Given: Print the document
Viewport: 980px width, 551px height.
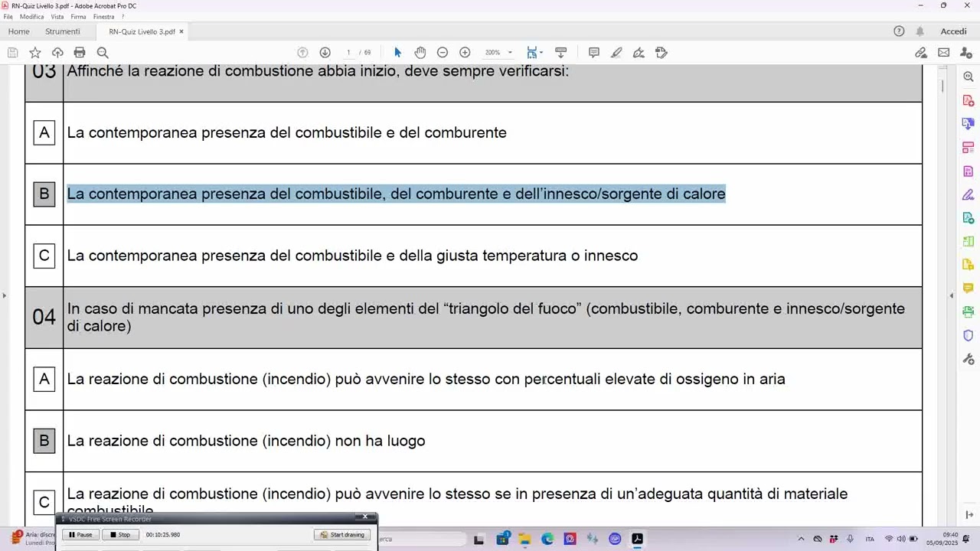Looking at the screenshot, I should point(80,52).
